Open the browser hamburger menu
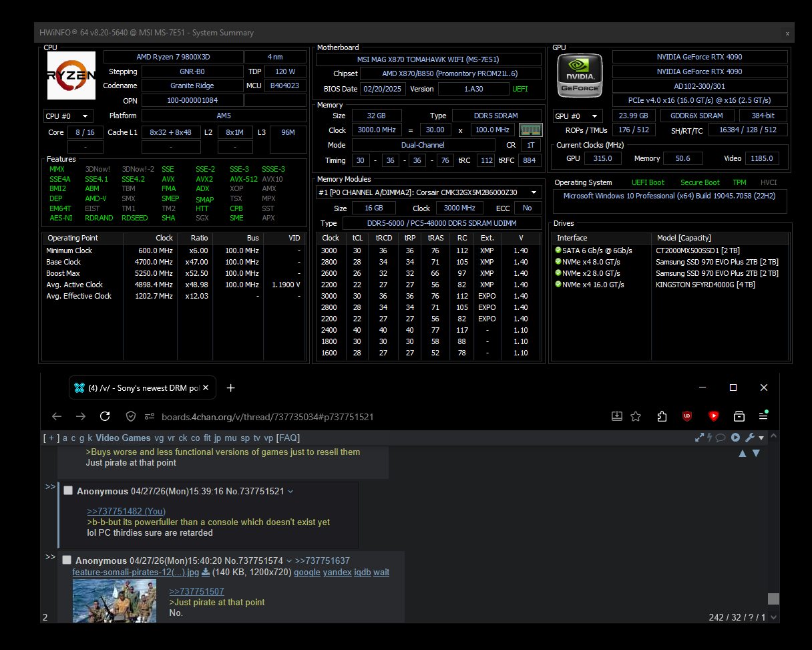812x650 pixels. [x=763, y=416]
